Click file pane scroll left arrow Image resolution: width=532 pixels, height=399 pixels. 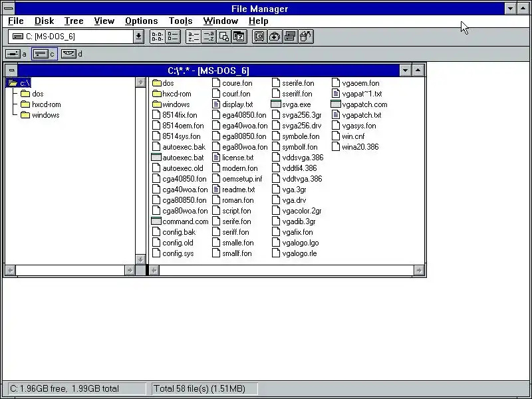tap(154, 271)
